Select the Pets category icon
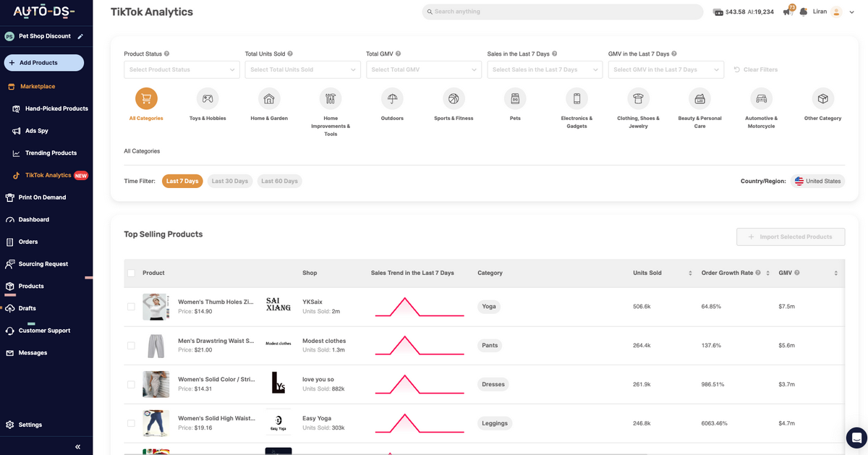The width and height of the screenshot is (868, 455). (515, 98)
